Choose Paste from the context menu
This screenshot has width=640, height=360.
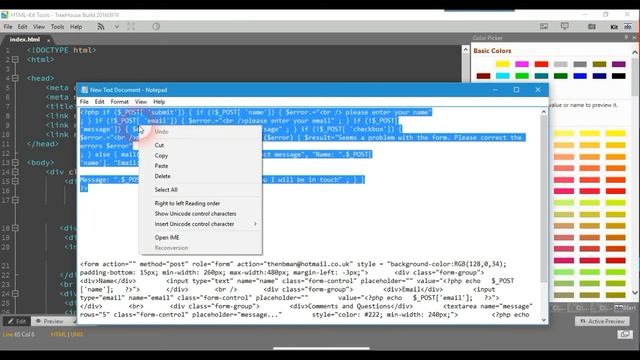[161, 166]
